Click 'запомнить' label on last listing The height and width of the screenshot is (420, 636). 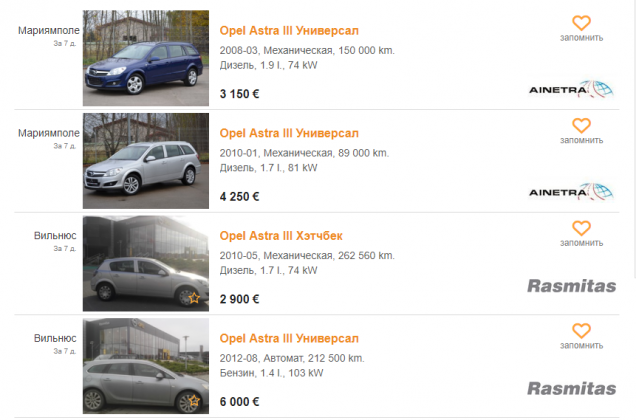pos(582,346)
